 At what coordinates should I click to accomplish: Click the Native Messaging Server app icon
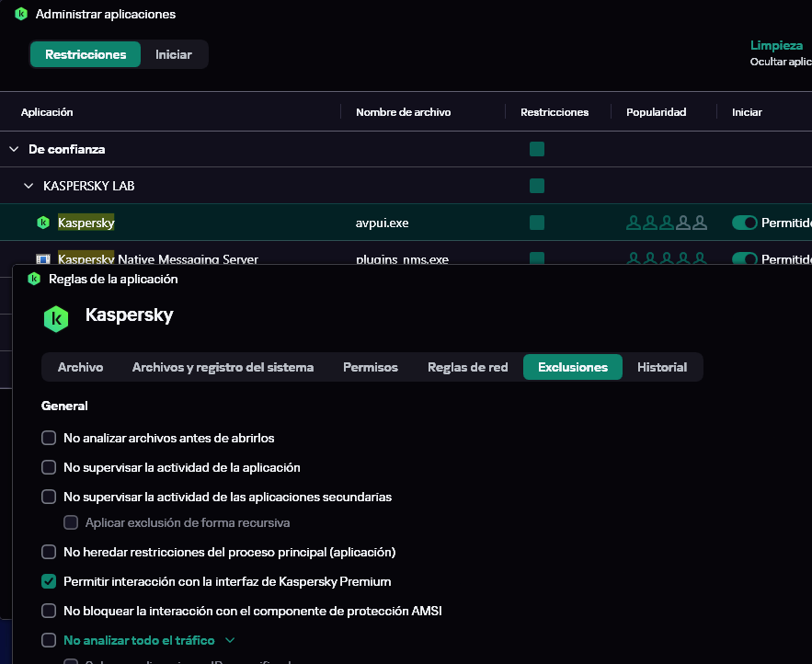42,259
